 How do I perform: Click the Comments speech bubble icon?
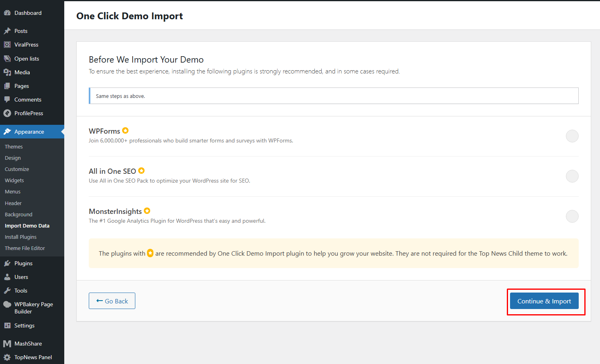(7, 100)
